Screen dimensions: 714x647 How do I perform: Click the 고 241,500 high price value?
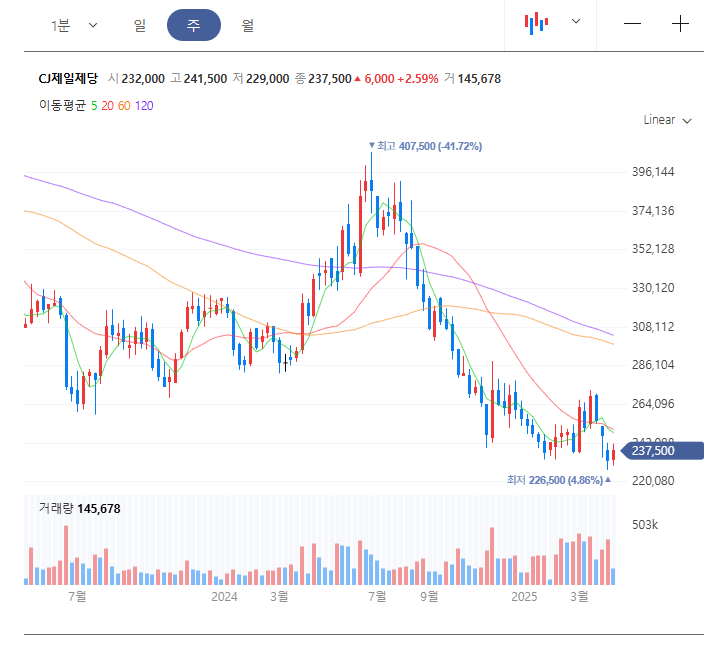click(199, 79)
